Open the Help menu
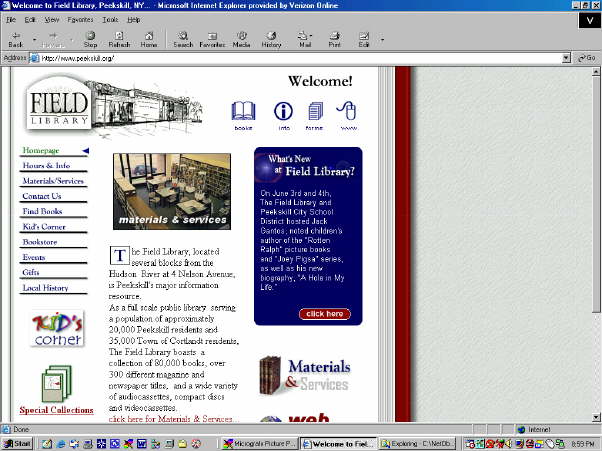This screenshot has height=451, width=602. [x=134, y=20]
